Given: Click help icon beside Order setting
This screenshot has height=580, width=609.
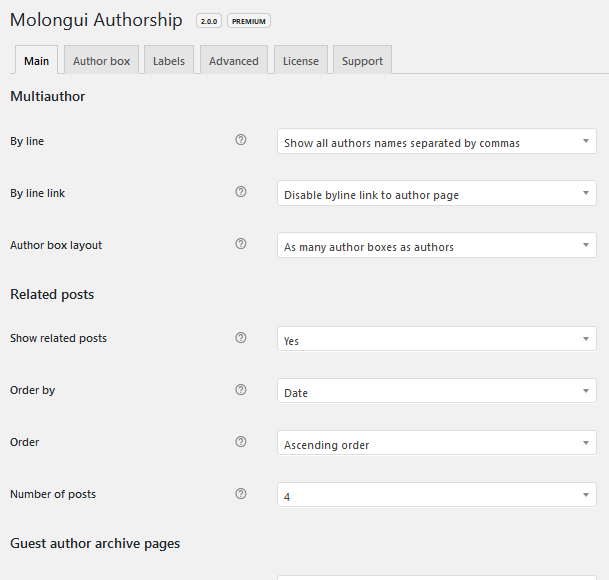Looking at the screenshot, I should click(x=240, y=442).
